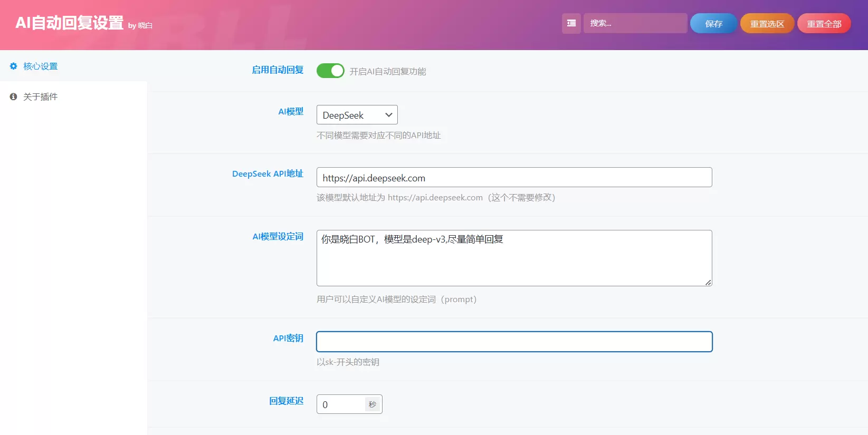Click the 该模型默认地址为 hint text

tap(436, 198)
